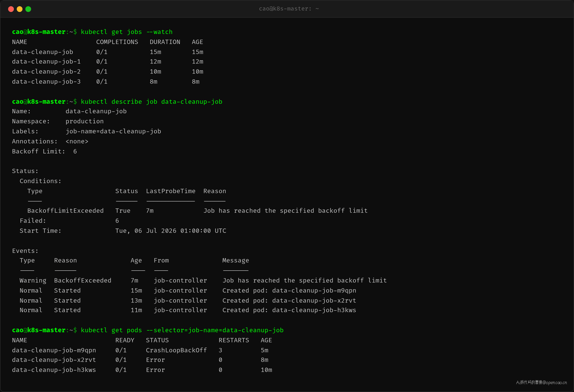Click the job name 'data-cleanup-job-2'
574x392 pixels.
click(x=46, y=71)
